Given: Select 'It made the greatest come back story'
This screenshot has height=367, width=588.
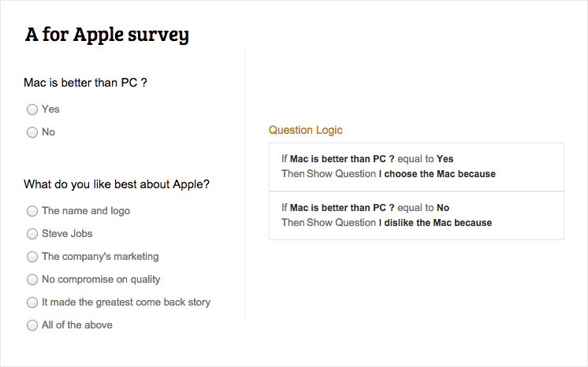Looking at the screenshot, I should (32, 302).
